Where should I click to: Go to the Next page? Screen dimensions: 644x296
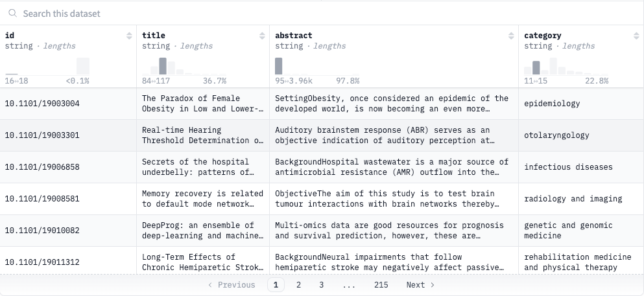click(x=420, y=285)
